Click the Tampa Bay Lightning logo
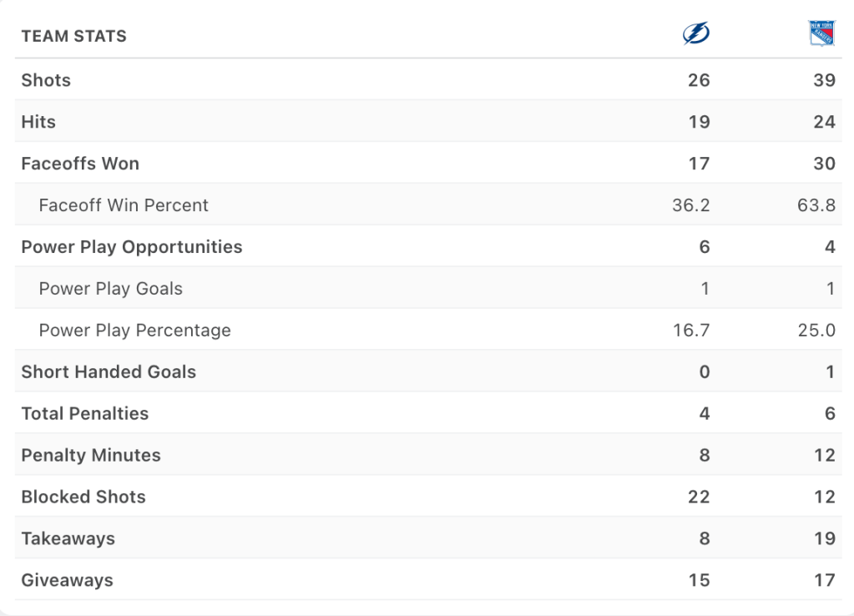Screen dimensions: 854x616 point(696,34)
